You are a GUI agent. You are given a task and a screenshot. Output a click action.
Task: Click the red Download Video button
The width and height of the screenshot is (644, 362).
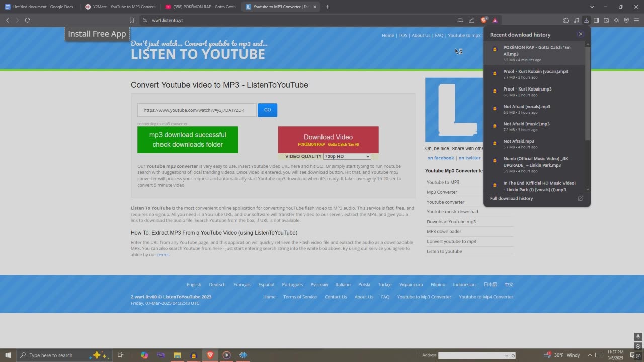tap(328, 140)
